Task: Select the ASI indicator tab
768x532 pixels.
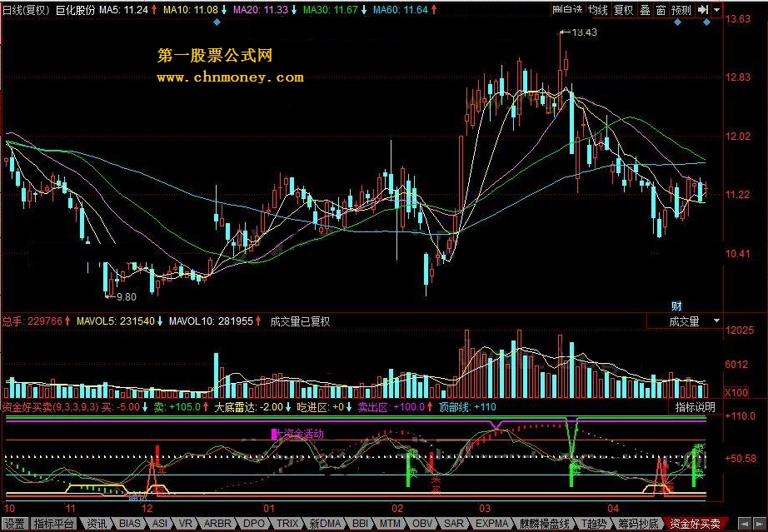Action: pos(160,524)
